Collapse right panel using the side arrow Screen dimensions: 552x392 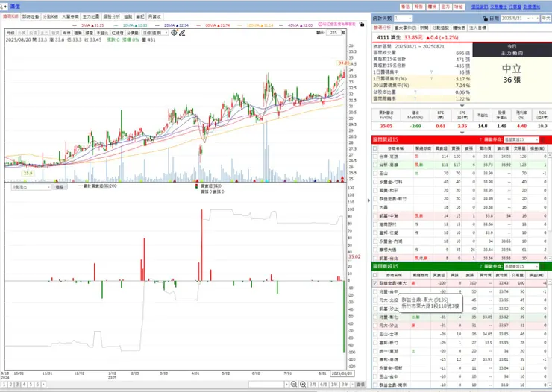pyautogui.click(x=368, y=200)
